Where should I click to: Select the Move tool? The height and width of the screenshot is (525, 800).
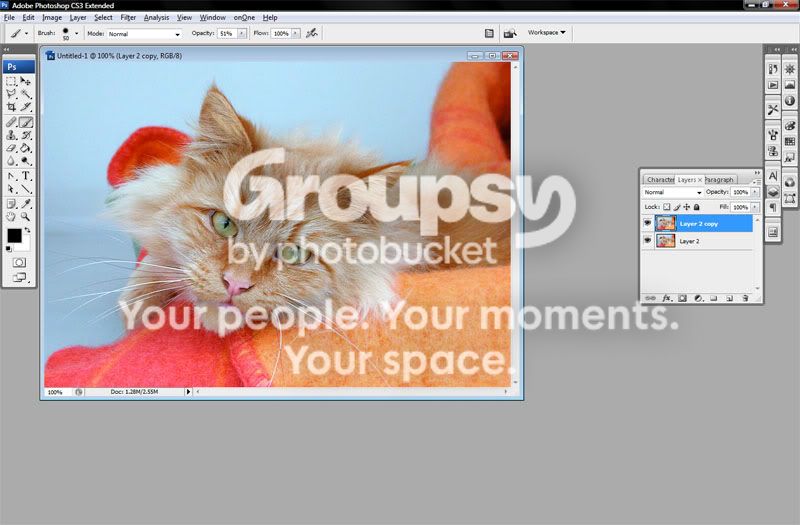(26, 82)
